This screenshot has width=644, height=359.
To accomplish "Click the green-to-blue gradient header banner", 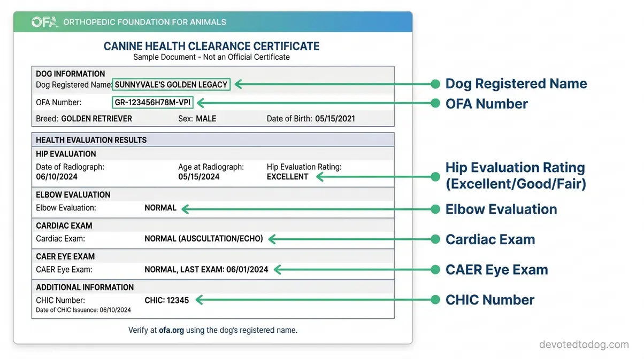I will point(214,21).
